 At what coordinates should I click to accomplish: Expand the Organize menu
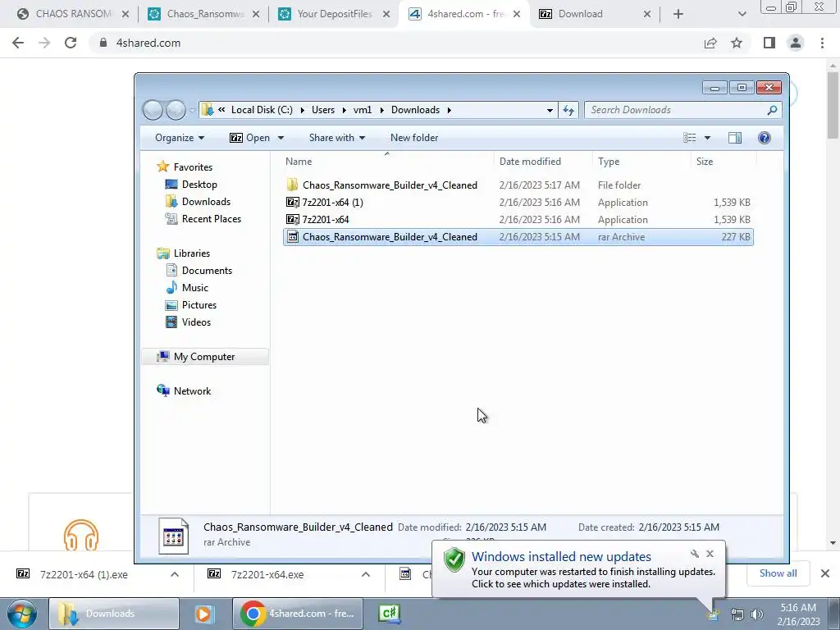point(180,138)
